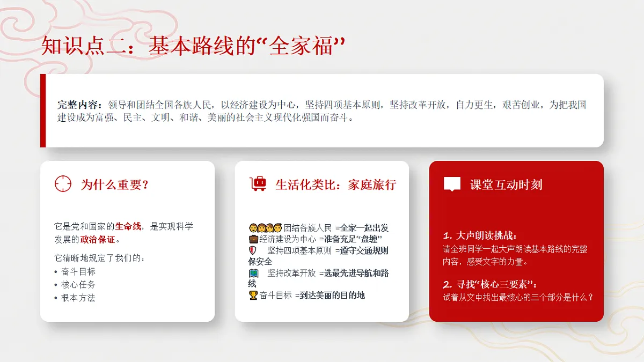Click the red accent bar of the content box
Screen dimensions: 644x362
[43, 110]
